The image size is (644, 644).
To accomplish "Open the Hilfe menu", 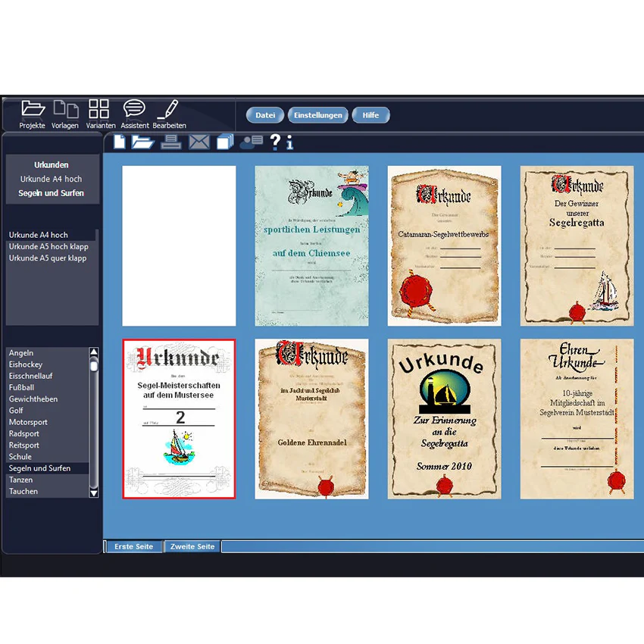I will (370, 115).
